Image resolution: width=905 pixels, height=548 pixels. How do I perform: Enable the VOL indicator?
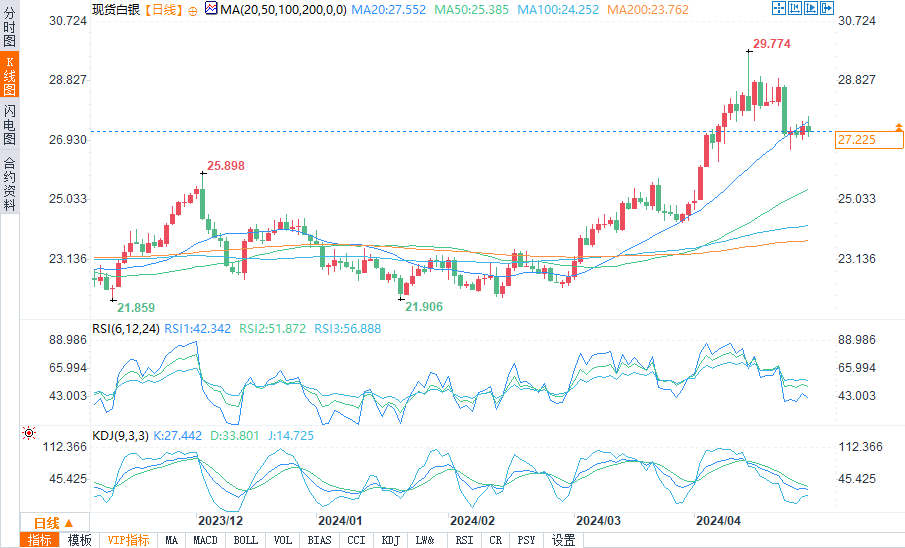click(283, 540)
